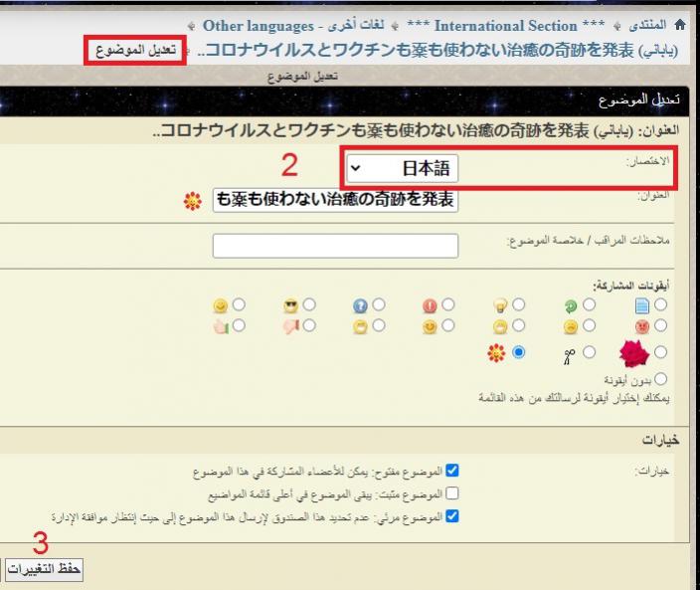Viewport: 700px width, 590px height.
Task: Open the 日本語 prefix dropdown
Action: tap(403, 168)
